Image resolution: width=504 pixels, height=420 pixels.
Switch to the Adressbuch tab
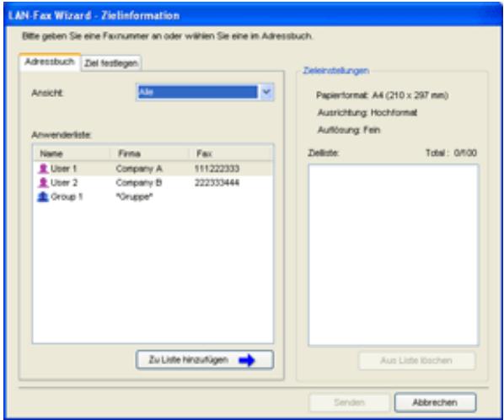50,62
